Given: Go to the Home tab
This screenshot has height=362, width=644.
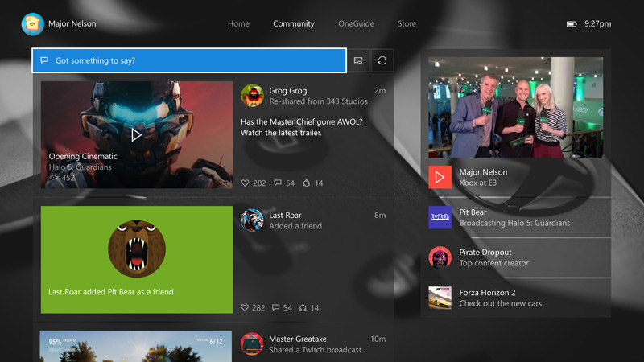Looking at the screenshot, I should (238, 24).
